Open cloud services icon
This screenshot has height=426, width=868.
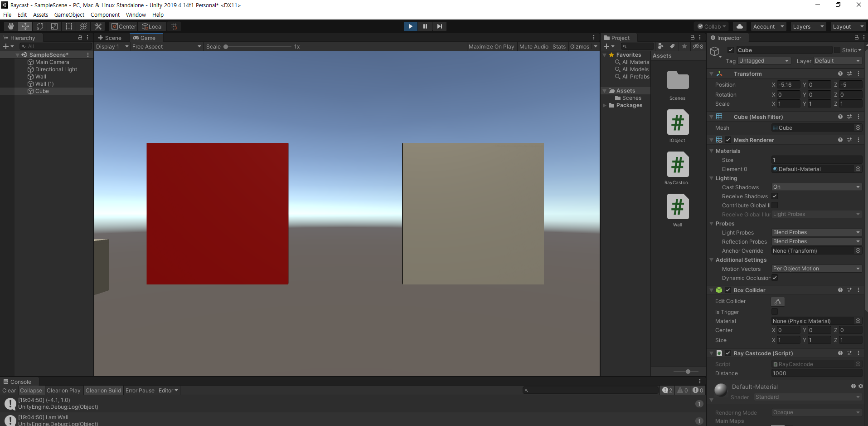pos(739,26)
